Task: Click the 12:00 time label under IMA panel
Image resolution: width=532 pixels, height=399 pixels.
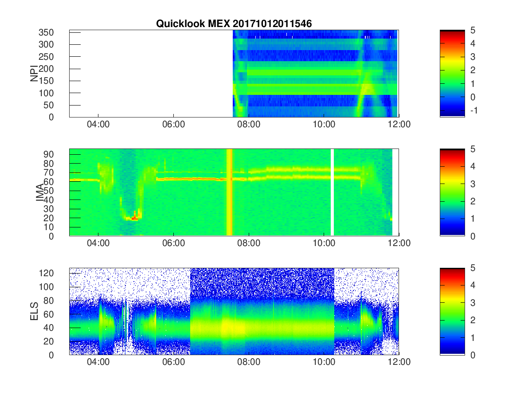Action: 399,244
